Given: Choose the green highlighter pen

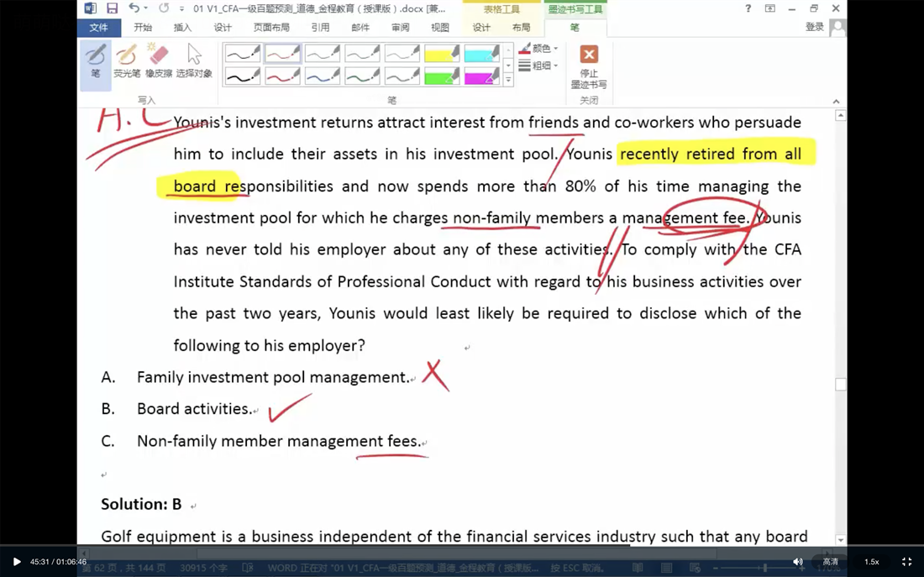Looking at the screenshot, I should [442, 76].
